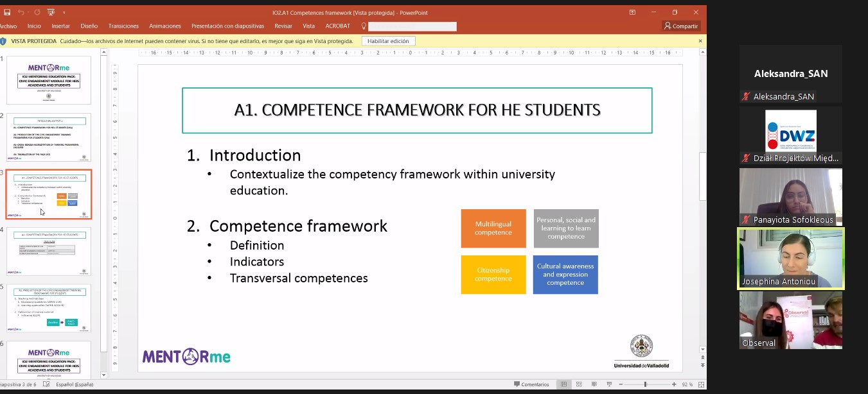The width and height of the screenshot is (868, 394).
Task: Close the Protected View message bar
Action: (700, 41)
